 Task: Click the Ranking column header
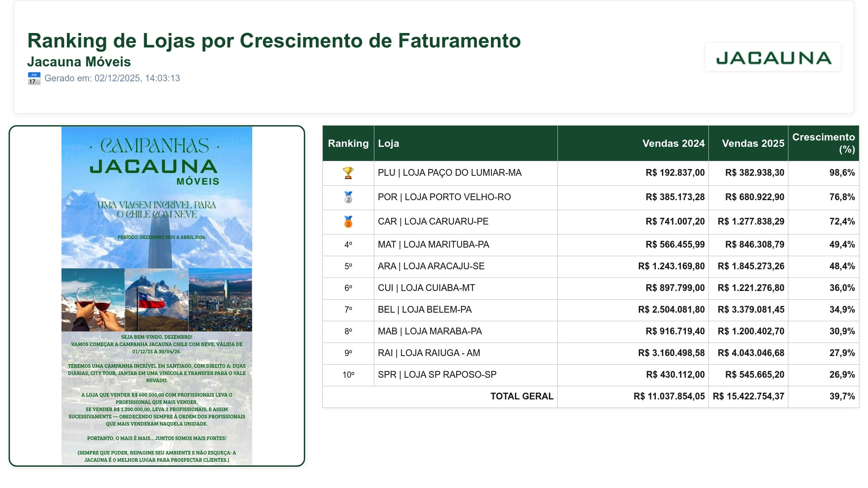coord(348,143)
